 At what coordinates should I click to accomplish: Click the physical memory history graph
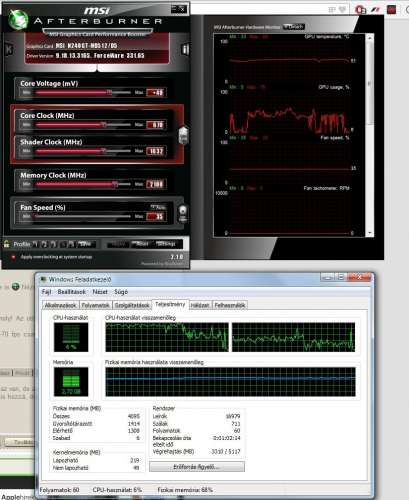[x=230, y=382]
